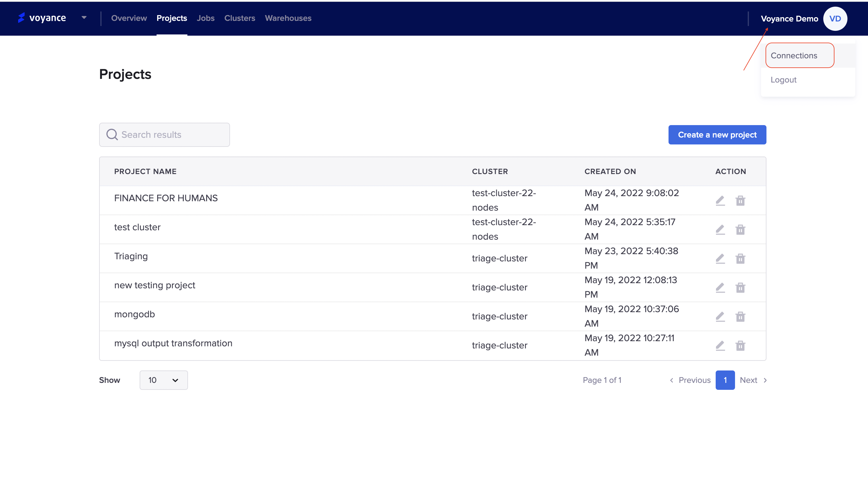Click May 23, 2022 5:40:38 PM date
The image size is (868, 498).
coord(631,258)
